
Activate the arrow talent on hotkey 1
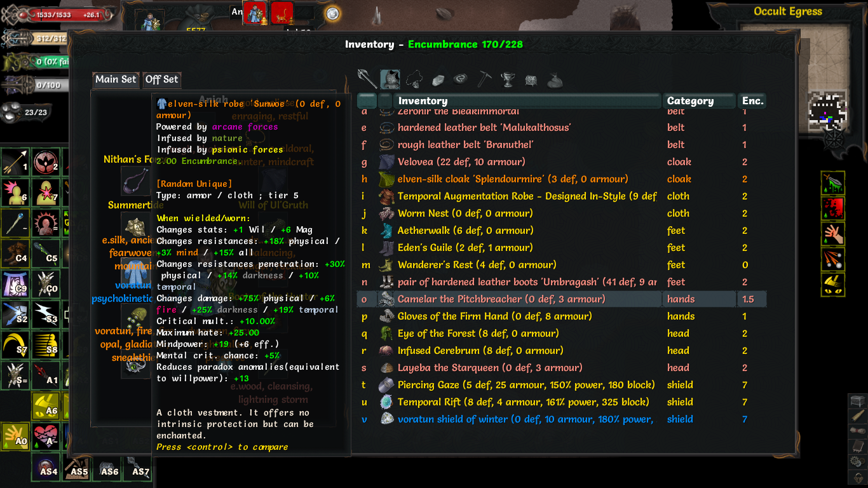[x=15, y=162]
